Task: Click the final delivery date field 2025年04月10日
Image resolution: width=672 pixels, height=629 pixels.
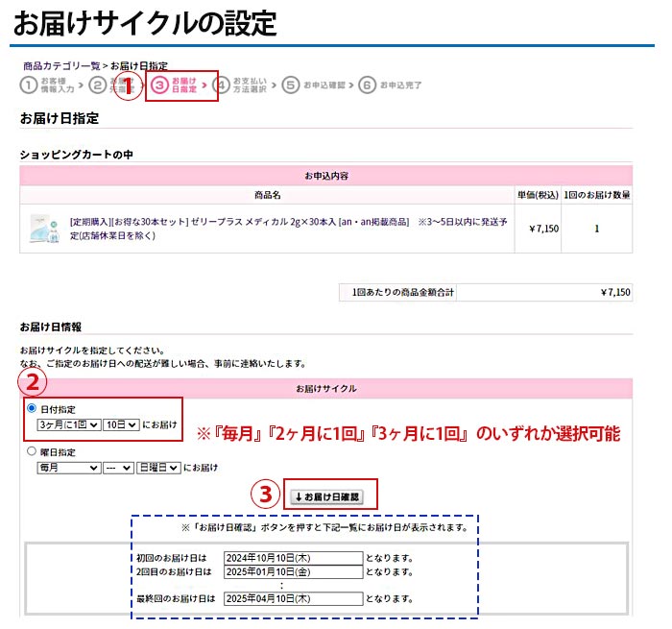Action: [x=293, y=598]
